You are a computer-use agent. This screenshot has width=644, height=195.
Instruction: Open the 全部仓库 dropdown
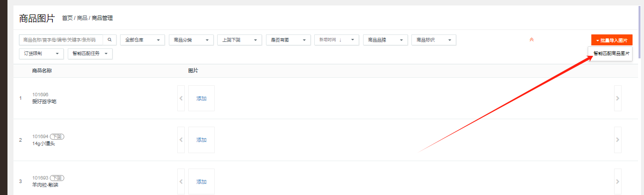tap(142, 40)
